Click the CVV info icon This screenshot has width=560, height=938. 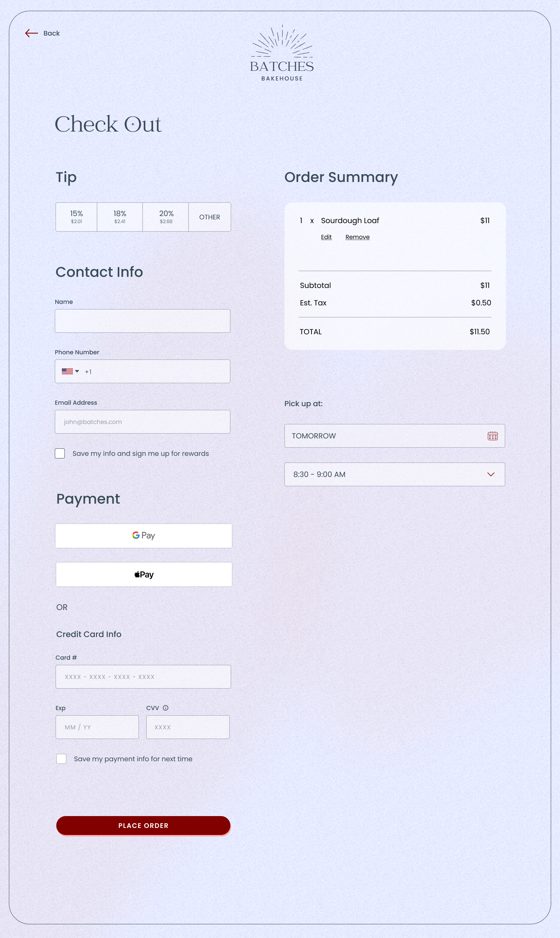pos(165,707)
